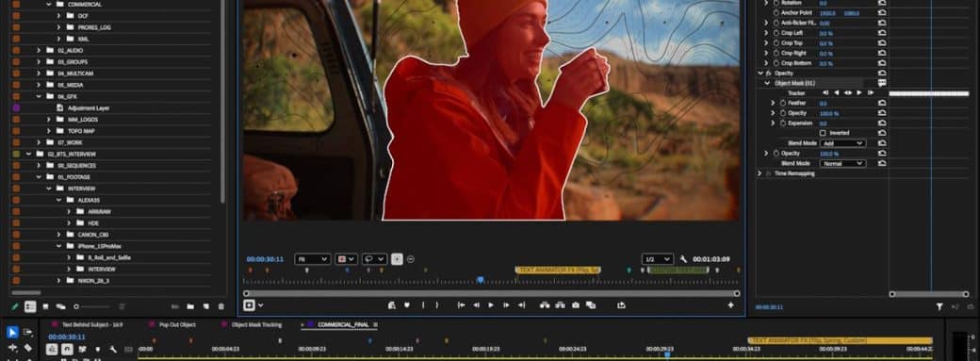This screenshot has width=980, height=361.
Task: Step forward one frame in Program Monitor
Action: coord(506,305)
